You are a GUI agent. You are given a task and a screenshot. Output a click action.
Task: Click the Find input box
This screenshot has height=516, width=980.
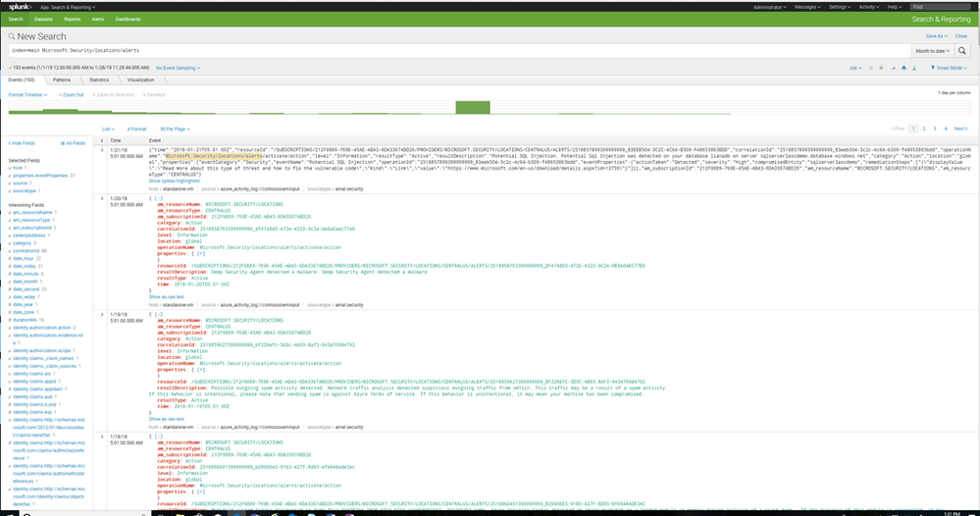click(940, 7)
